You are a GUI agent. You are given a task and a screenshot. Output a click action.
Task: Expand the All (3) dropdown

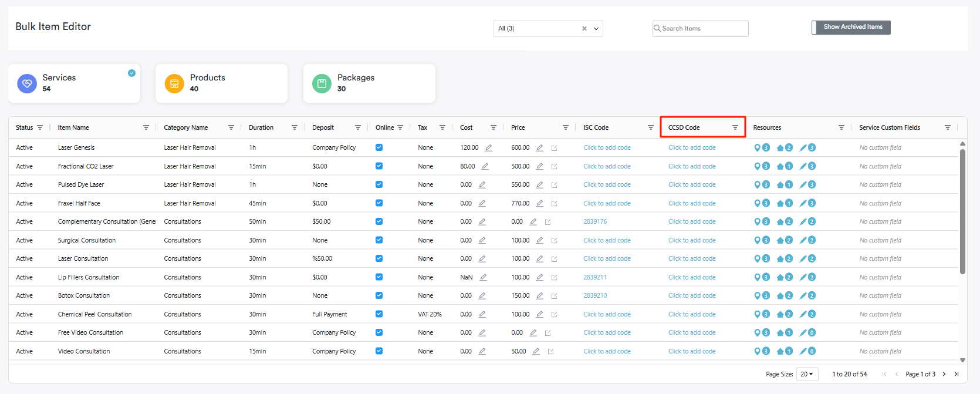tap(596, 29)
